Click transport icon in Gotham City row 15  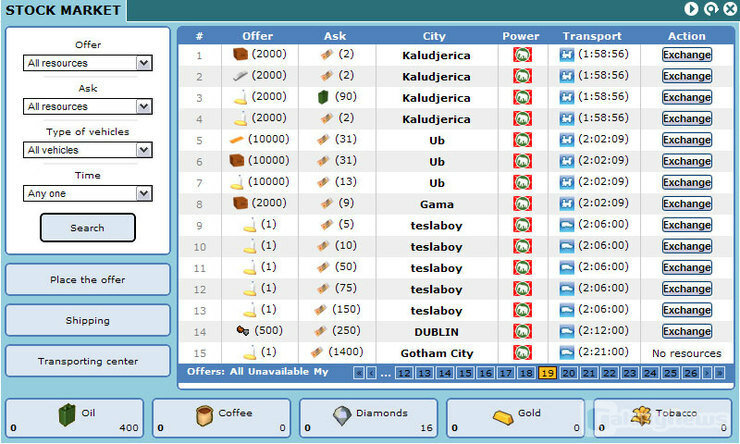[x=566, y=352]
